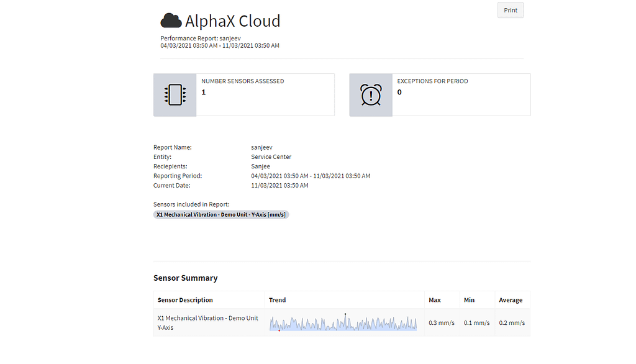
Task: Click the Min column header
Action: (470, 300)
